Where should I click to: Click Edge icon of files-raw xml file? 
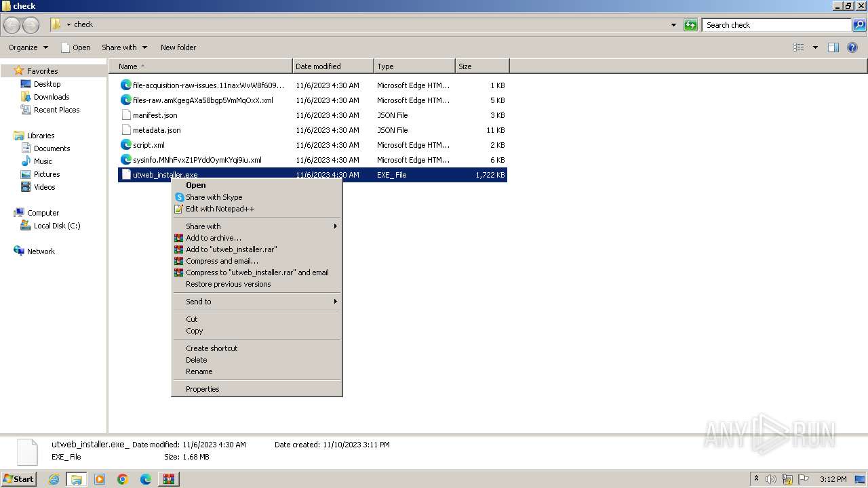click(125, 100)
